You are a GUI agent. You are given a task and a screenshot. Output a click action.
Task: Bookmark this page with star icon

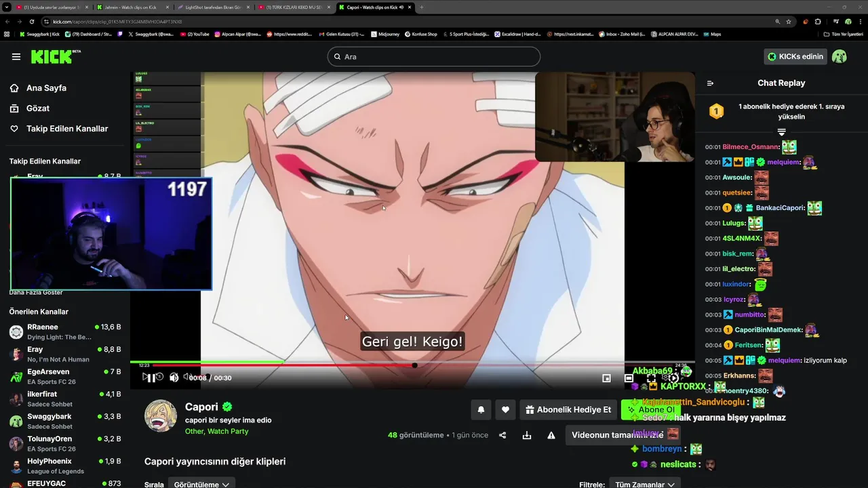coord(788,22)
